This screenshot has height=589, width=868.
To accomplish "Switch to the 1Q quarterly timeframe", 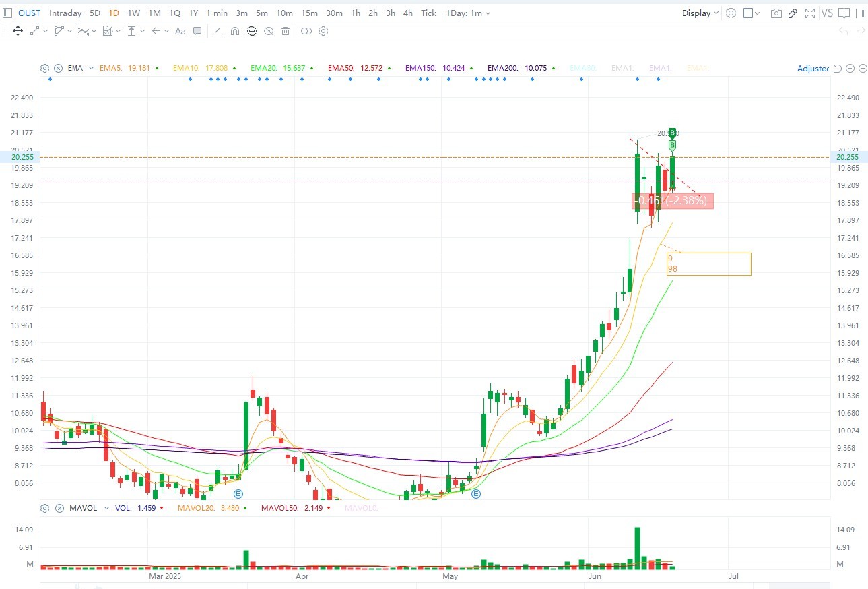I will pos(174,13).
